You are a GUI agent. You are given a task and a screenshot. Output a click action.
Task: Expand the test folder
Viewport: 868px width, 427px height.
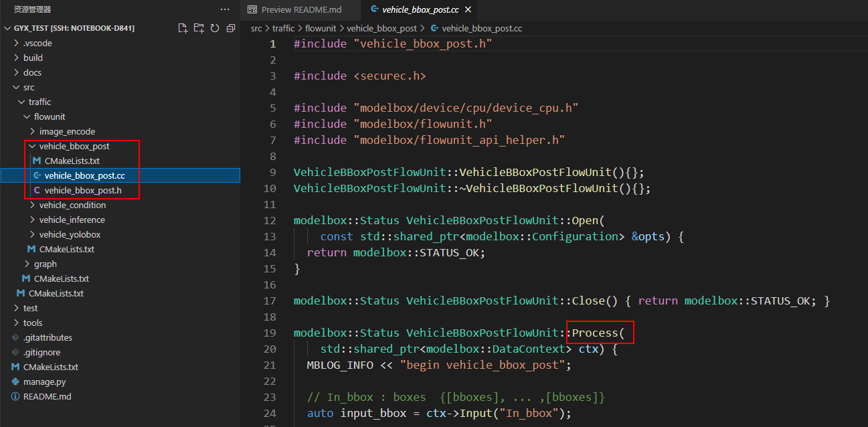point(120,309)
